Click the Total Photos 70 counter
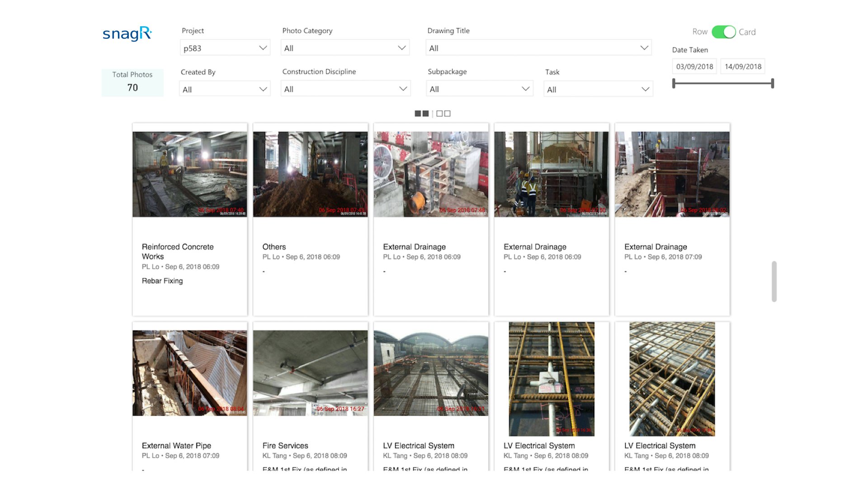This screenshot has height=488, width=868. pyautogui.click(x=132, y=82)
